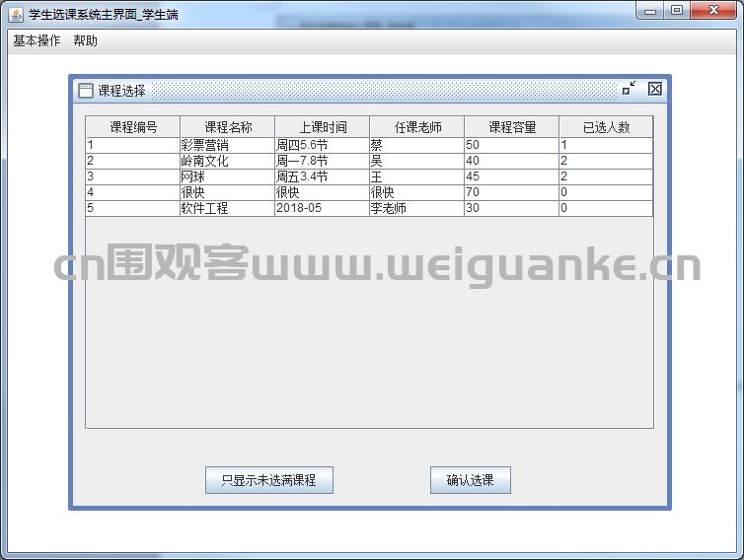This screenshot has height=560, width=744.
Task: Click course number cell 4
Action: click(x=133, y=192)
